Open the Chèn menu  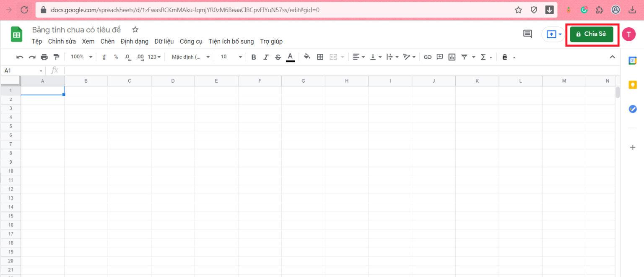point(107,41)
